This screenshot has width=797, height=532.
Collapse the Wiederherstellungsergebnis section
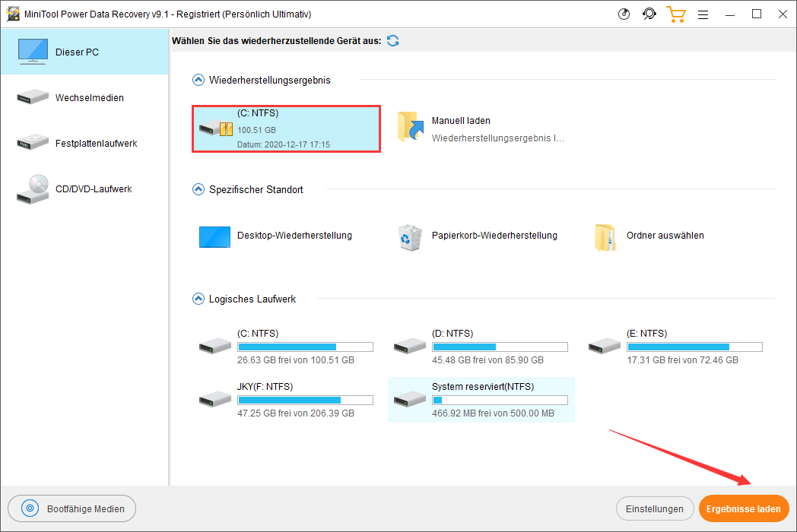point(198,80)
